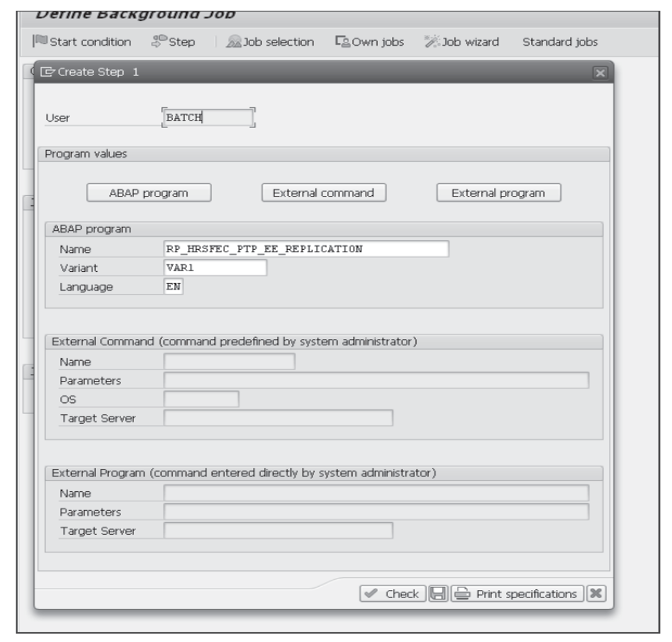Viewport: 672px width, 642px height.
Task: Launch the Job wizard wand icon
Action: click(x=432, y=42)
